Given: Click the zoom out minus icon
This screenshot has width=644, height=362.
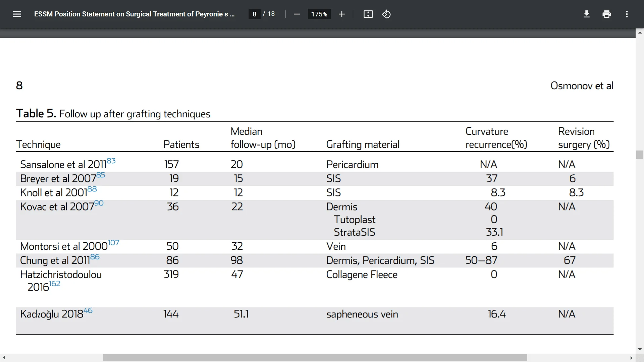Looking at the screenshot, I should 297,14.
